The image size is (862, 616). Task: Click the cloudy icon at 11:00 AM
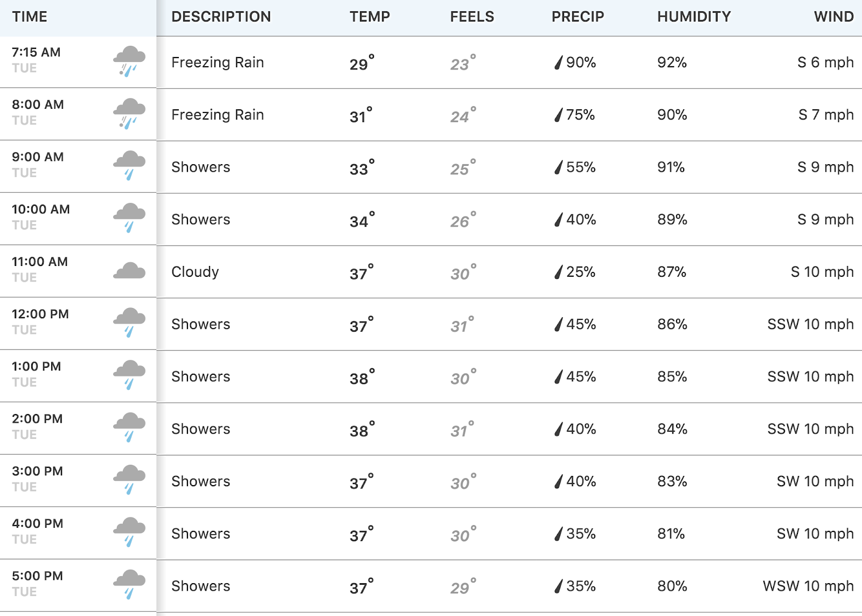[x=129, y=270]
